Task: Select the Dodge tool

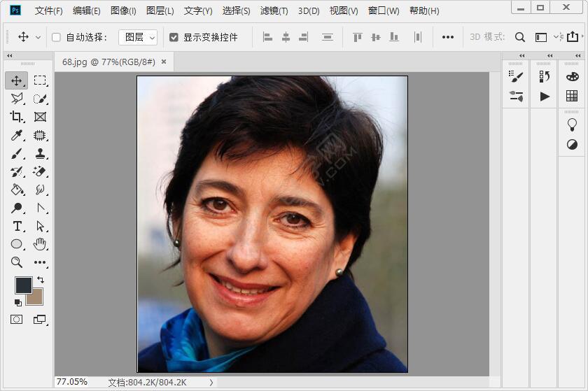Action: click(x=17, y=208)
